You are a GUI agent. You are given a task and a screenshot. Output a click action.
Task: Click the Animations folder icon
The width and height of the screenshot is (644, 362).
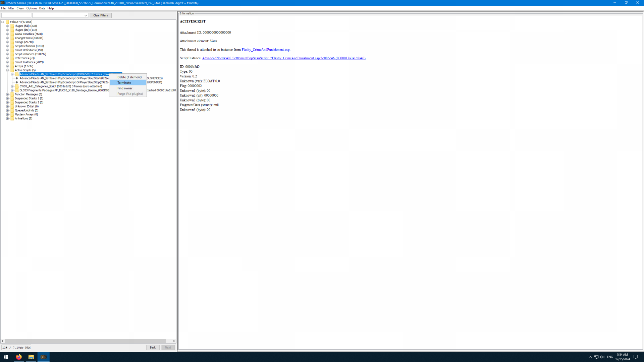pos(12,119)
